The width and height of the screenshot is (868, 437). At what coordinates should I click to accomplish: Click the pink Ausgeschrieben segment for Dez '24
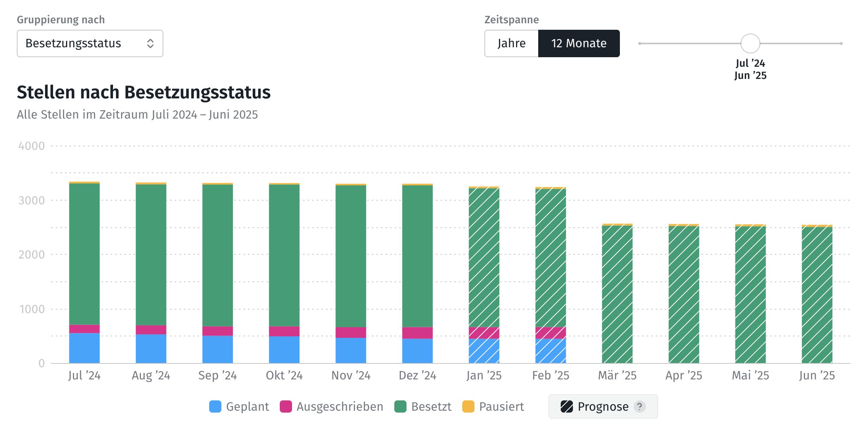click(x=417, y=333)
